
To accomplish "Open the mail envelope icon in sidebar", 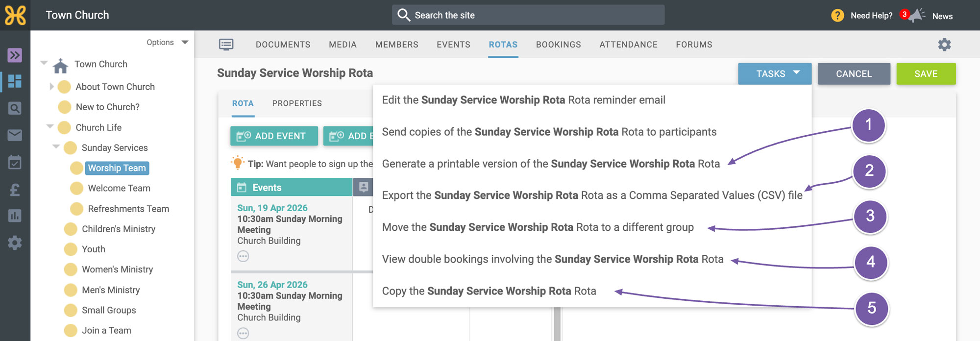I will tap(15, 135).
